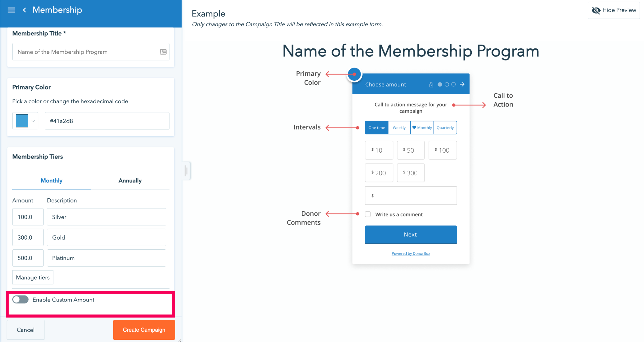Click the preview panel drag handle
Screen dimensions: 644x342
[x=186, y=171]
